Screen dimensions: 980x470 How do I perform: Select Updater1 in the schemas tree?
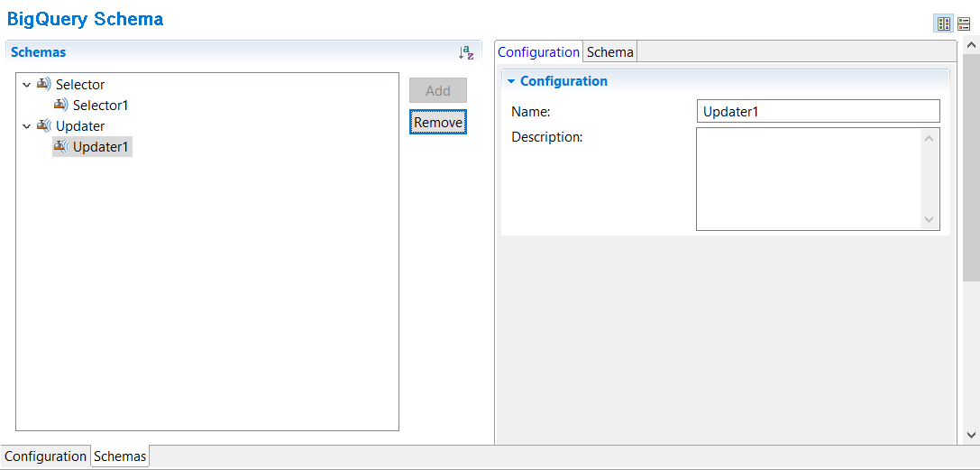(102, 147)
